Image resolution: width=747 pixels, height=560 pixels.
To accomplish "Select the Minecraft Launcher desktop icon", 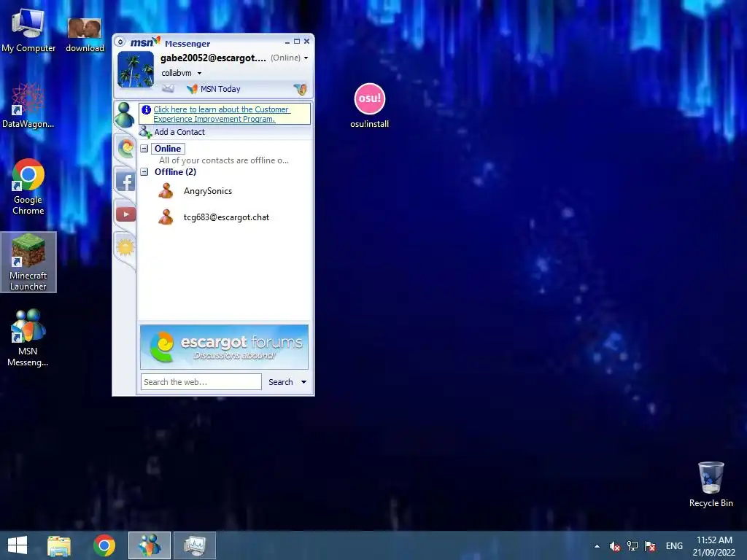I will point(28,262).
